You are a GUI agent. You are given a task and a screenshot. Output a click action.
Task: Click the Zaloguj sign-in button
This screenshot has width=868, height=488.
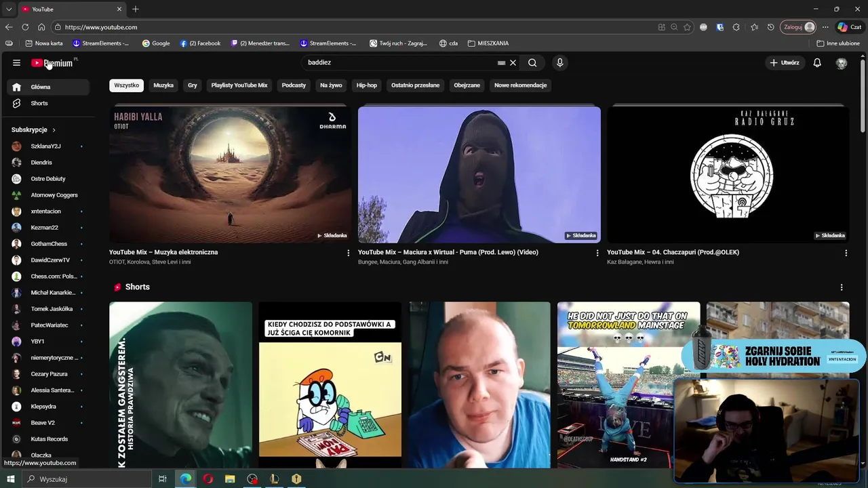[x=798, y=27]
